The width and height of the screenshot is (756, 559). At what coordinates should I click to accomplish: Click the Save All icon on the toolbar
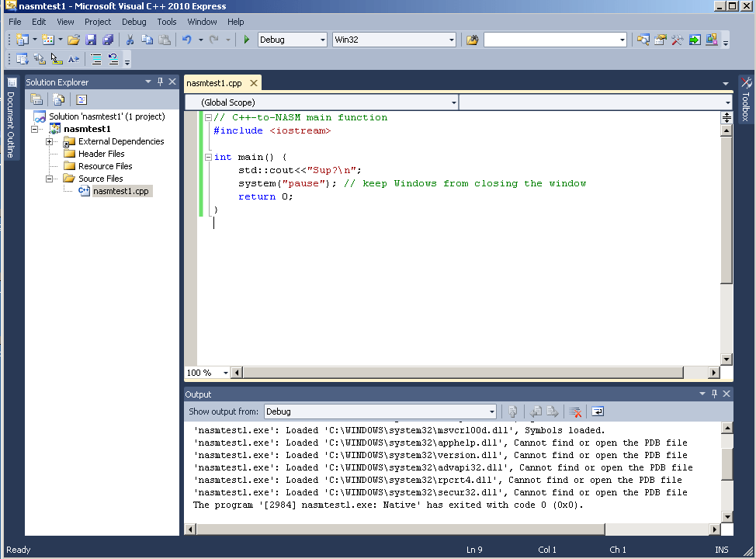tap(108, 40)
